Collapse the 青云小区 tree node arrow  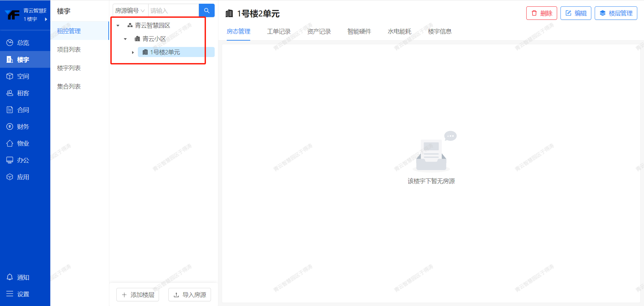(x=125, y=39)
